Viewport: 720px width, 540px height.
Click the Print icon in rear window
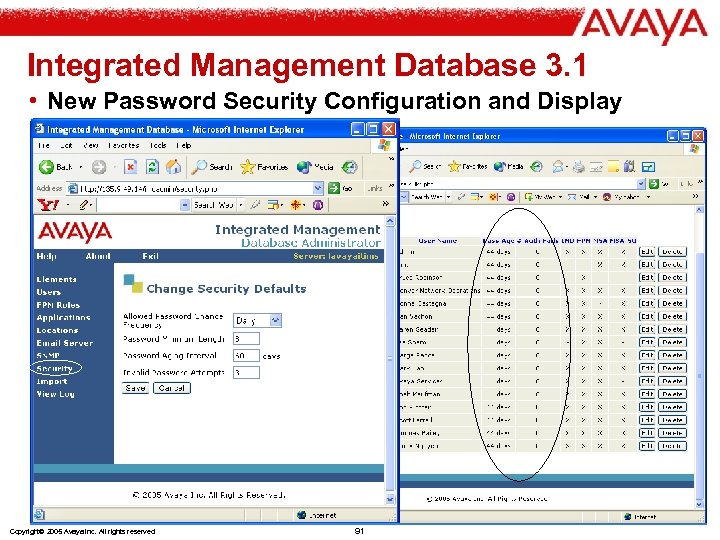point(579,166)
